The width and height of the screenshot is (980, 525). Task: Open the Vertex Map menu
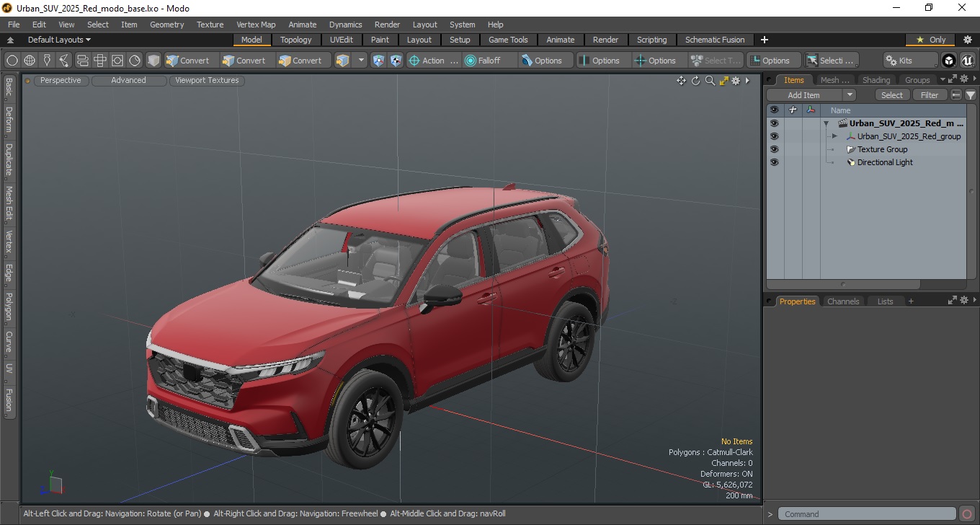pyautogui.click(x=256, y=25)
